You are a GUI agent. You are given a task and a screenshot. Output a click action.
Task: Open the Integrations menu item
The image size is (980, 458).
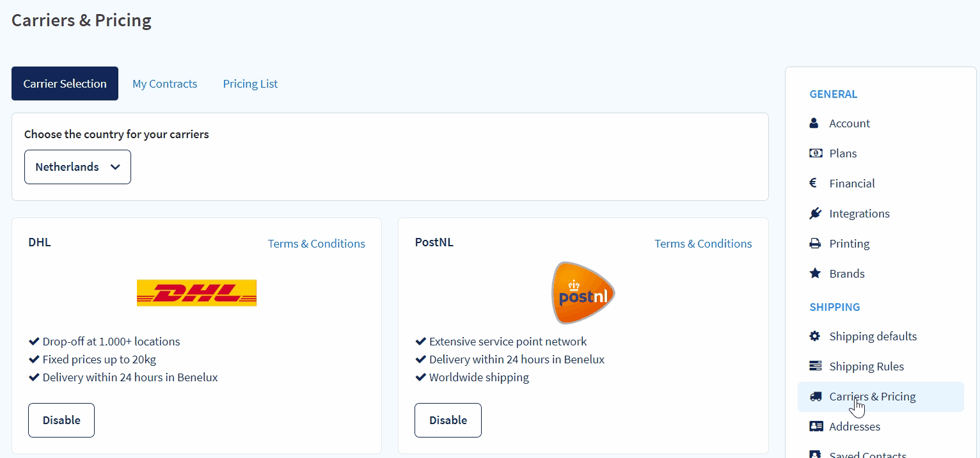pyautogui.click(x=859, y=214)
